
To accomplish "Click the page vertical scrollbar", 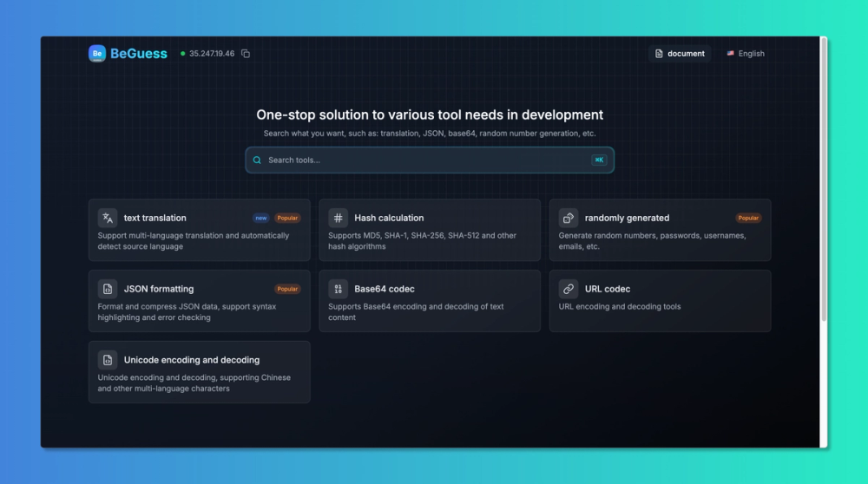I will click(824, 180).
